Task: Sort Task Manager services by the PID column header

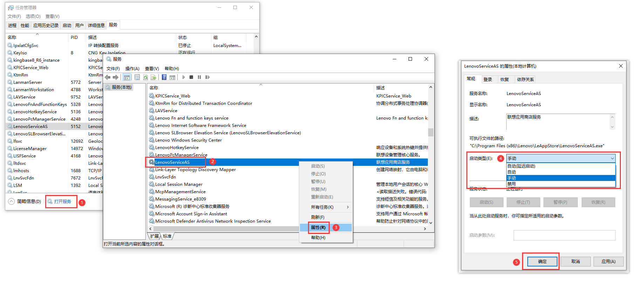Action: [77, 38]
